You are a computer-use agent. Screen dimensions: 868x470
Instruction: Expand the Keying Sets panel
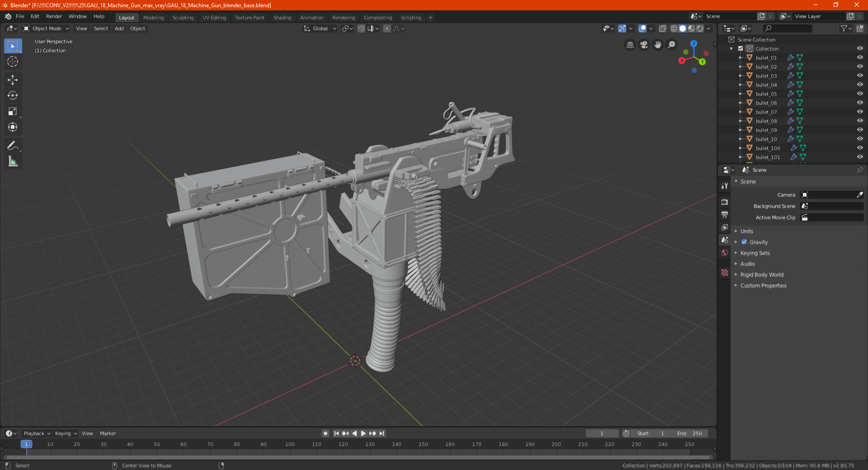pos(755,253)
